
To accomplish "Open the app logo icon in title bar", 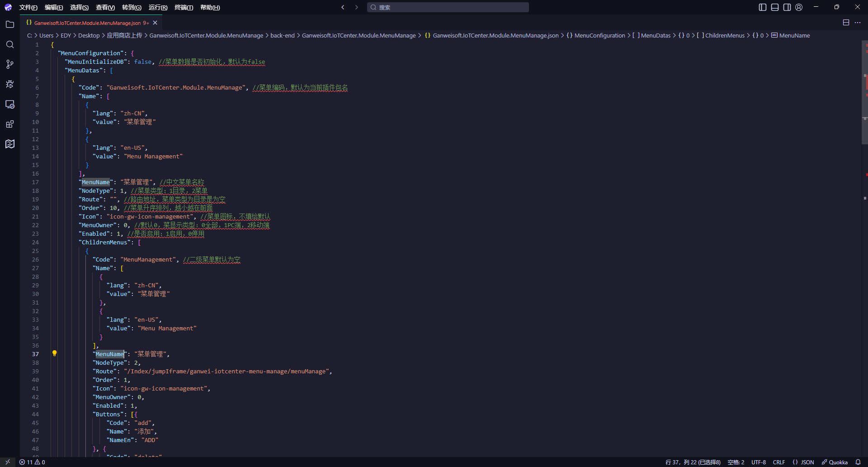I will pyautogui.click(x=8, y=7).
